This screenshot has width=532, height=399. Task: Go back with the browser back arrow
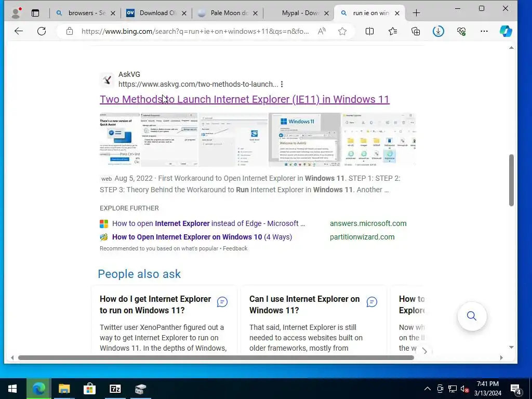click(x=19, y=31)
